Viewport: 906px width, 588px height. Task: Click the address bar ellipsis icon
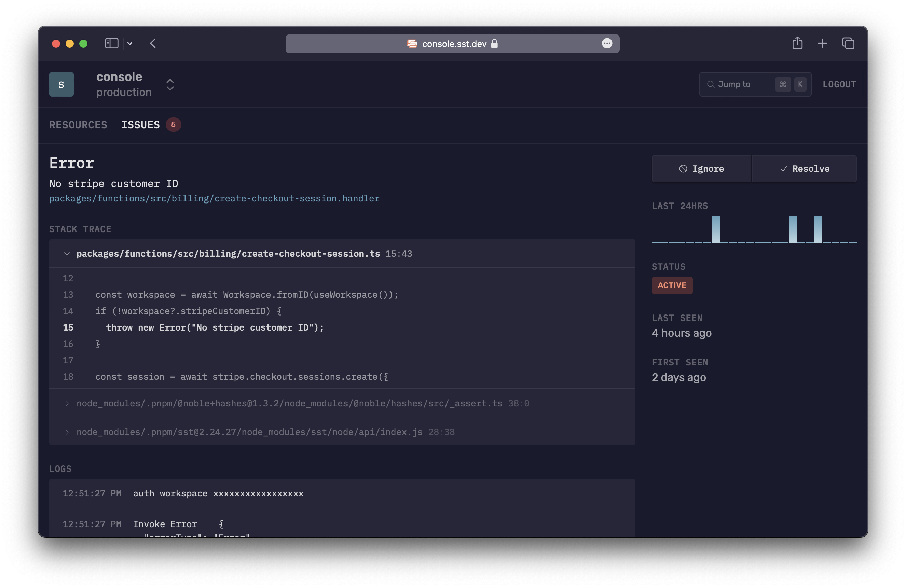(x=607, y=43)
